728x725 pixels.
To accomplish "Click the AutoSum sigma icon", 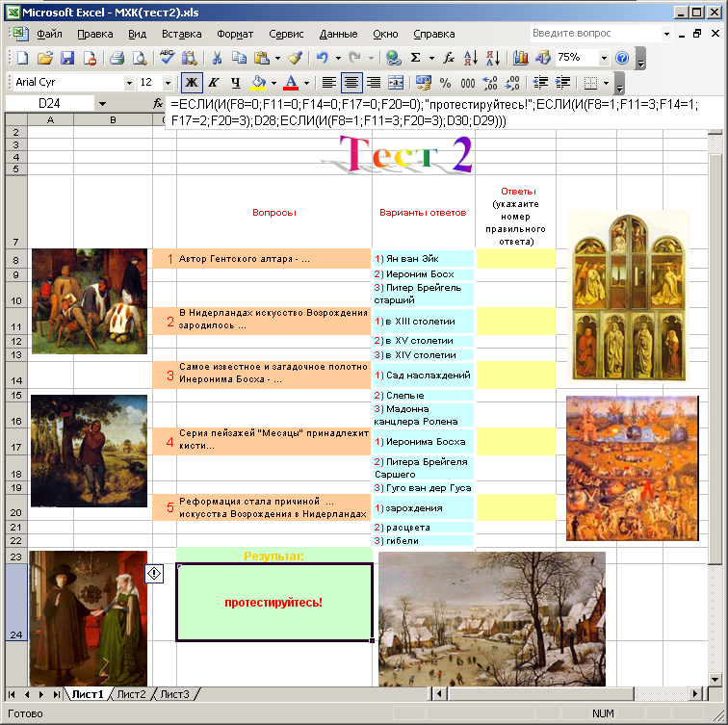I will [416, 58].
